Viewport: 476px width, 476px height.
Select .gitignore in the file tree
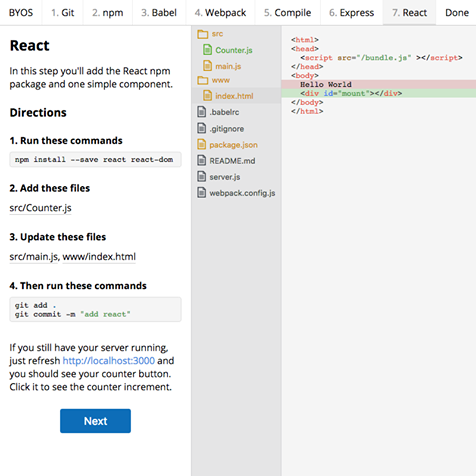(x=226, y=129)
